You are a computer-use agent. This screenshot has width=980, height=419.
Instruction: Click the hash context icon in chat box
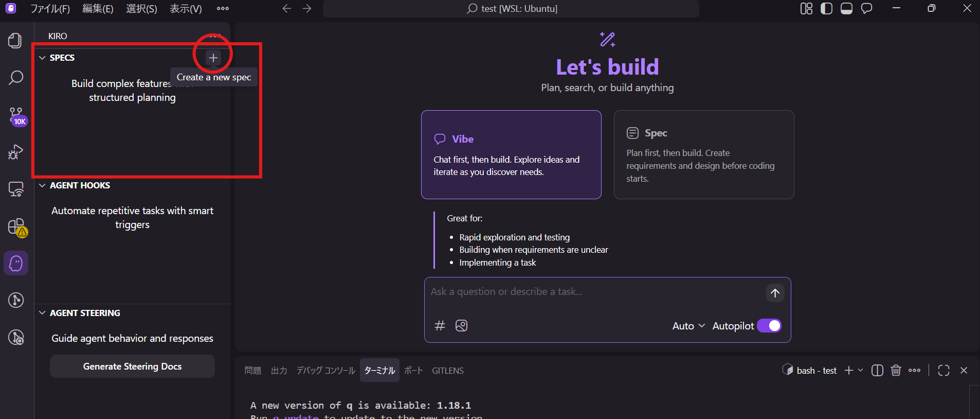(x=440, y=326)
